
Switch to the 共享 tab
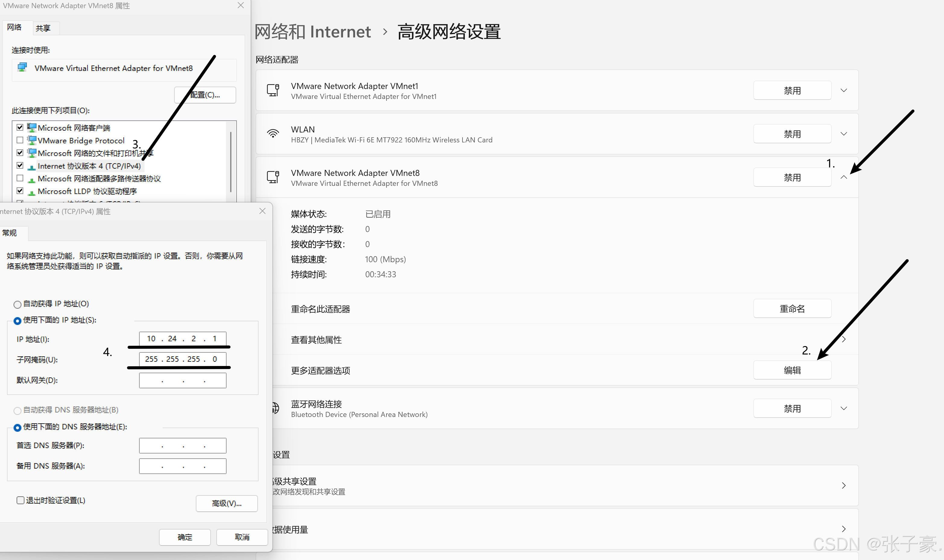coord(43,28)
